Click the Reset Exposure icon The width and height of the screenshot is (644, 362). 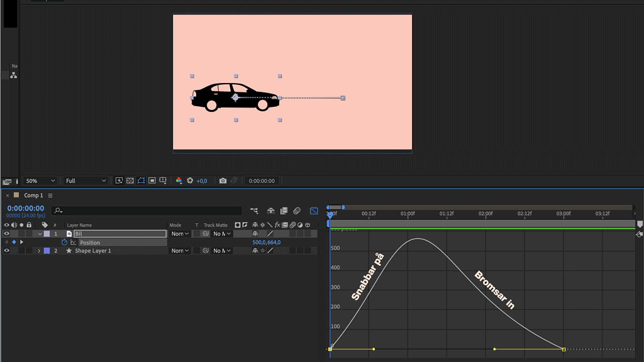pos(190,180)
